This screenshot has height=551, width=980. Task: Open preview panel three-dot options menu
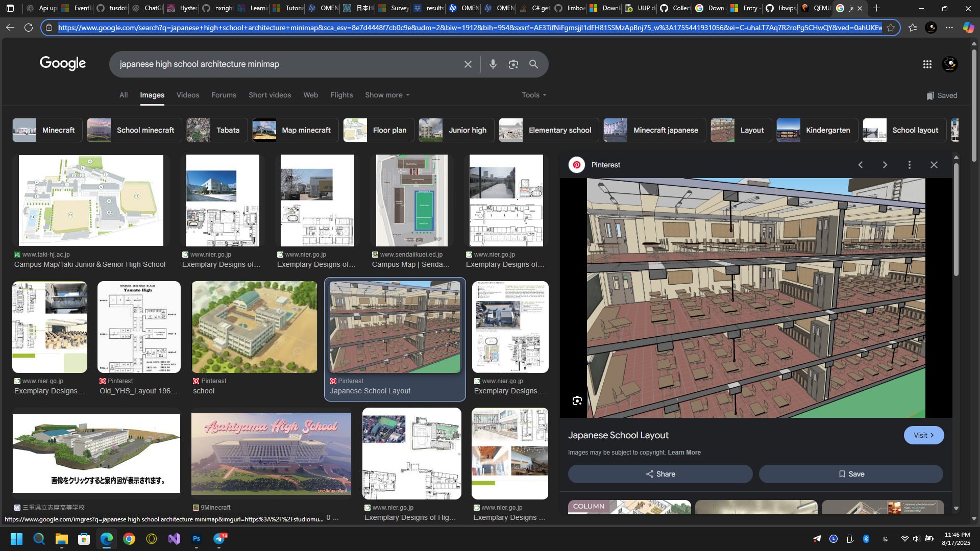(x=909, y=165)
